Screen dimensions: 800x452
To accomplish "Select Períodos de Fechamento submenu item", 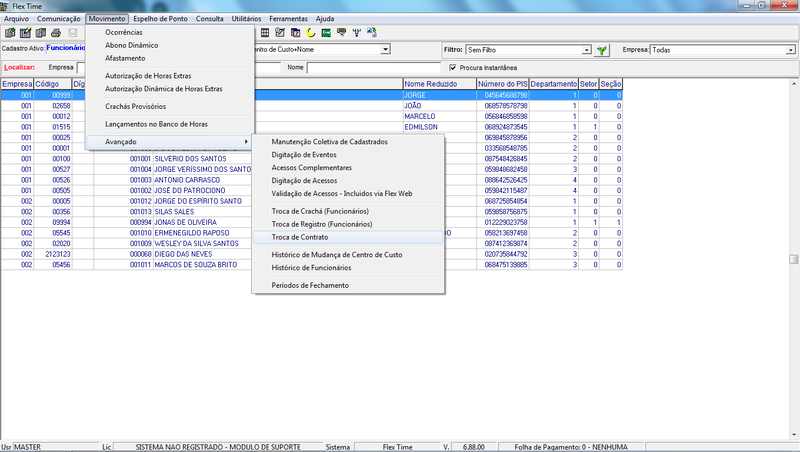I will tap(348, 286).
